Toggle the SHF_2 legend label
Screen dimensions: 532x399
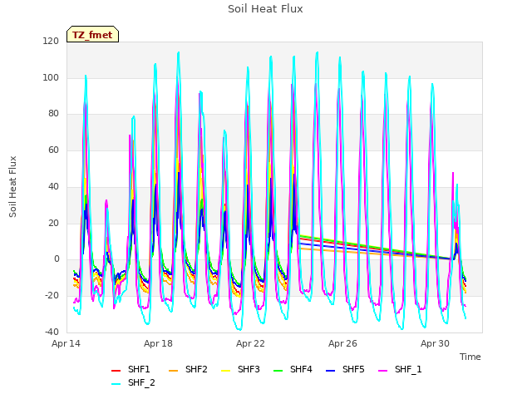point(141,382)
